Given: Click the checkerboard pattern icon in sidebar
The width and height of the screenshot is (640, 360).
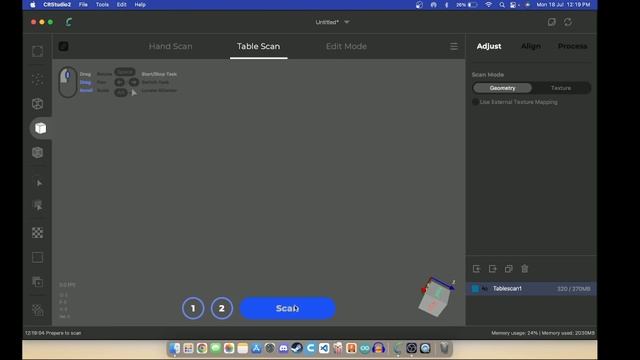Looking at the screenshot, I should pos(38,233).
